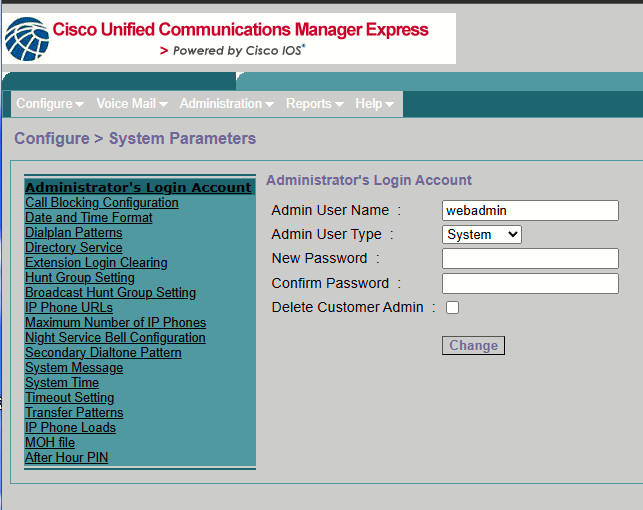Click the Admin User Name field

pos(530,210)
